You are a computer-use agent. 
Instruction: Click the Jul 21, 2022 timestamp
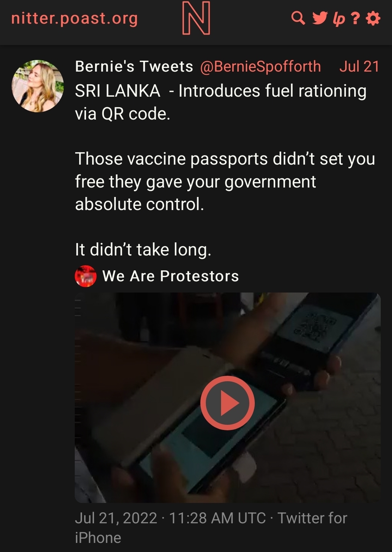click(x=171, y=518)
